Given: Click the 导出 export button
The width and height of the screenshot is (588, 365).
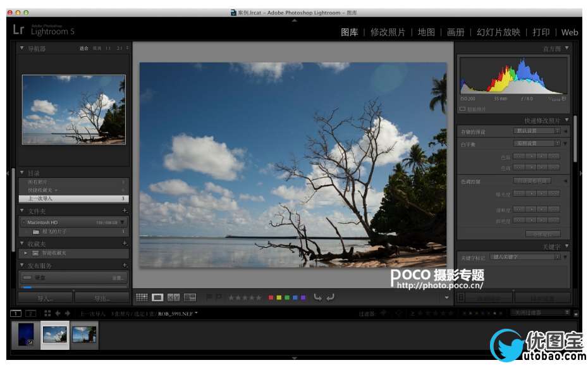Looking at the screenshot, I should (x=102, y=299).
